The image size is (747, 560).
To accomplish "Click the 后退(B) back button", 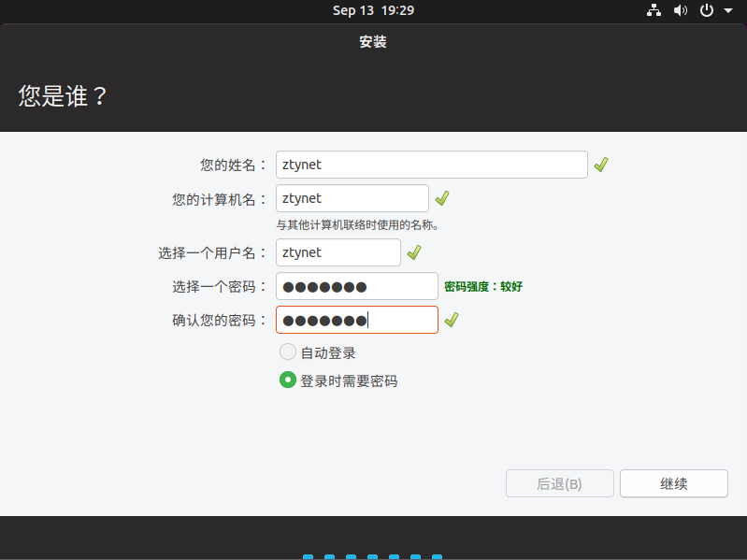I will coord(560,483).
